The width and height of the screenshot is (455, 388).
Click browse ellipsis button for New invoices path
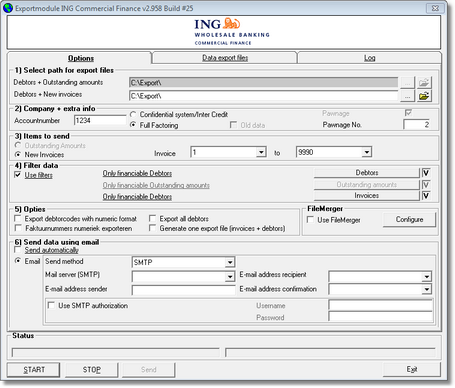(x=407, y=96)
